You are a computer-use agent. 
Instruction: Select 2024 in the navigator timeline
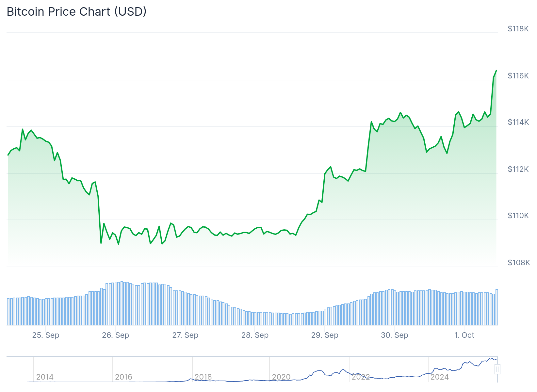click(440, 377)
